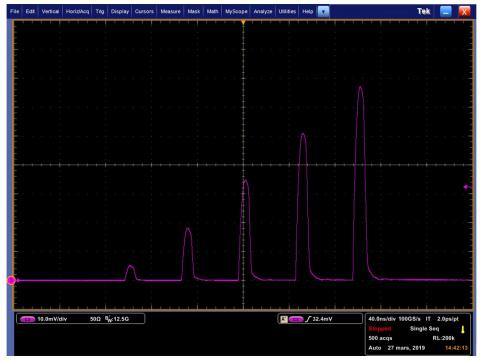
Task: Expand the menu bar dropdown arrow
Action: 323,12
